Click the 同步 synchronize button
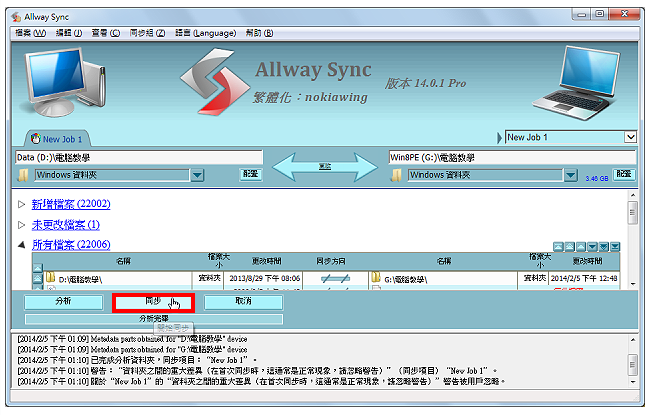 pyautogui.click(x=153, y=302)
